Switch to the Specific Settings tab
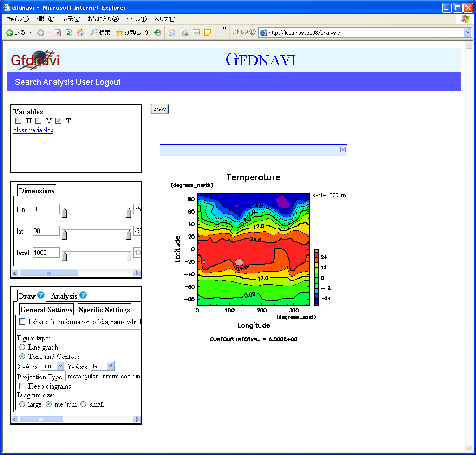Viewport: 476px width, 455px height. [x=104, y=310]
